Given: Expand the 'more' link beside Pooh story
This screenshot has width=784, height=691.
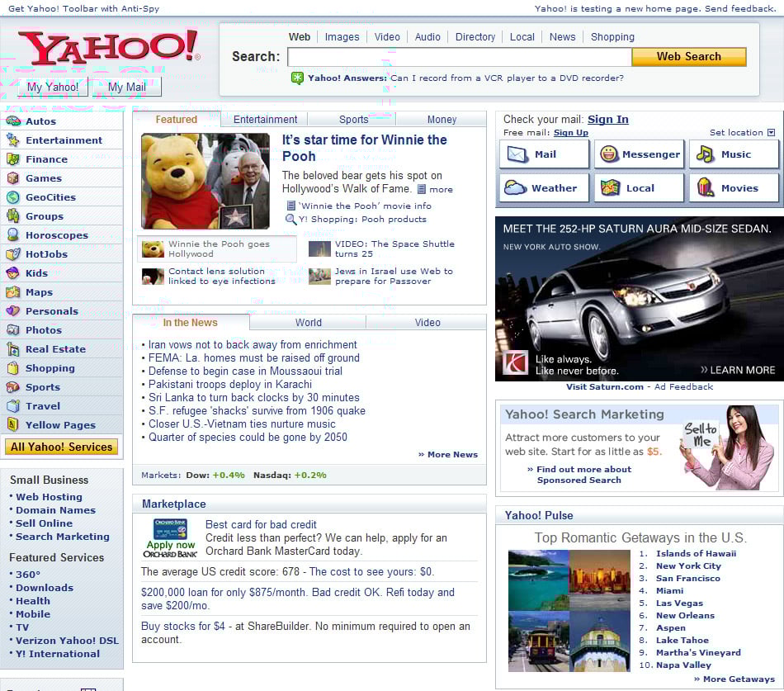Looking at the screenshot, I should (x=436, y=189).
